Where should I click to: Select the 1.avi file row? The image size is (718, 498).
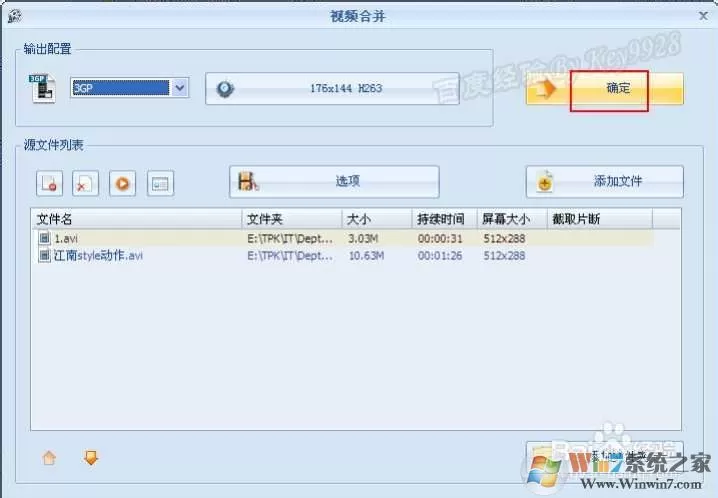(344, 238)
